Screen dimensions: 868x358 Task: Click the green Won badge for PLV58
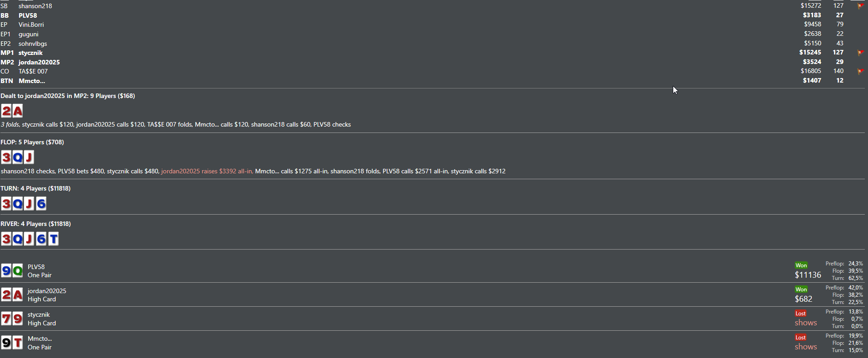click(x=801, y=265)
